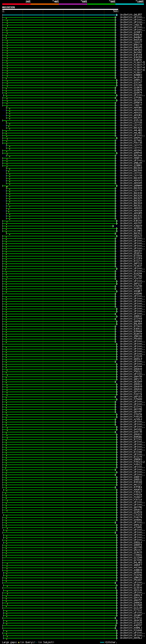Click the UniRef100_B5RIT8 entry
This screenshot has width=146, height=644.
point(131,45)
